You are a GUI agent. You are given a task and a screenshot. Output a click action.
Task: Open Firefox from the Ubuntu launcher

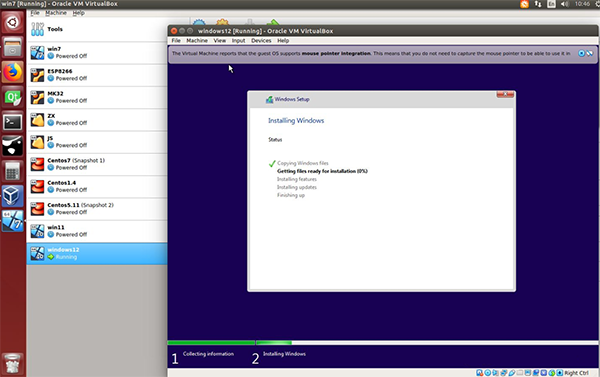13,72
